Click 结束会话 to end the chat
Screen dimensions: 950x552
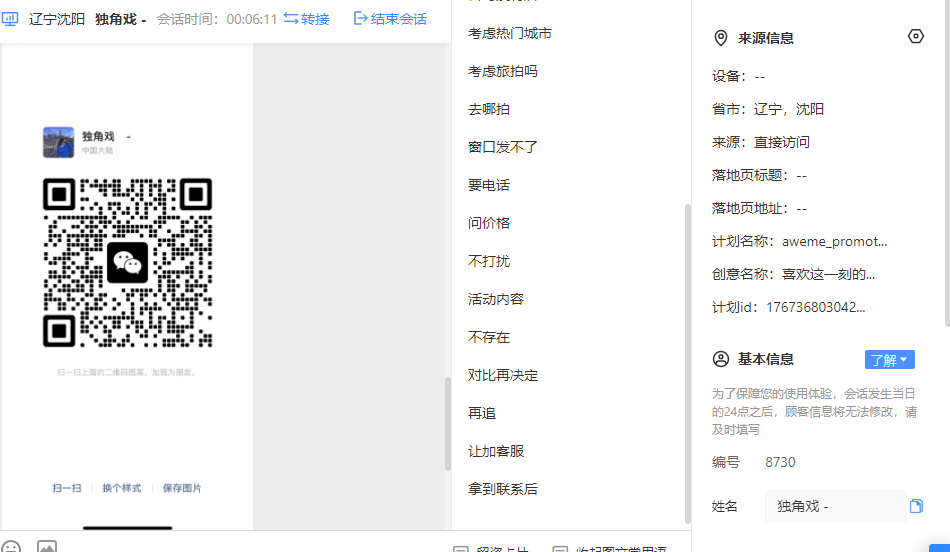(390, 19)
